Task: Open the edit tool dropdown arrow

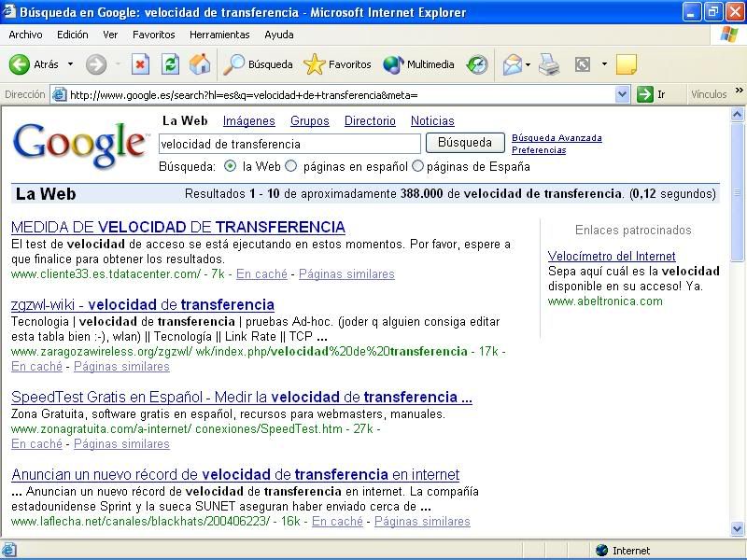Action: pos(604,64)
